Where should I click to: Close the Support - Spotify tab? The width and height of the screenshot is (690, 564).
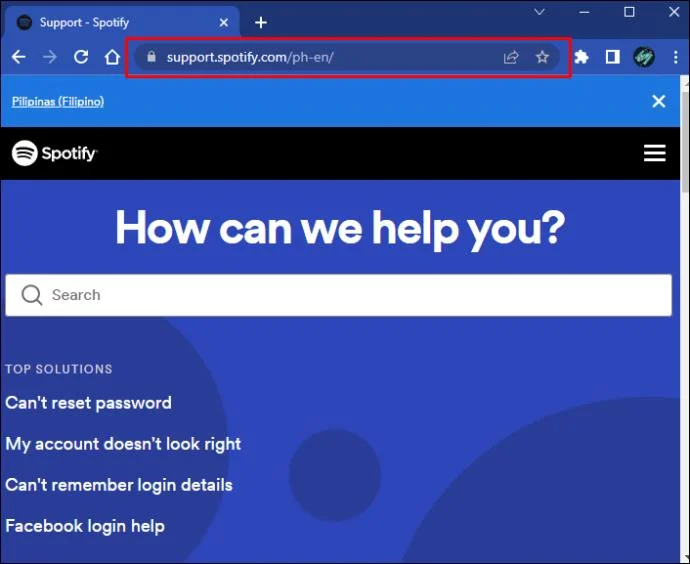pos(224,22)
